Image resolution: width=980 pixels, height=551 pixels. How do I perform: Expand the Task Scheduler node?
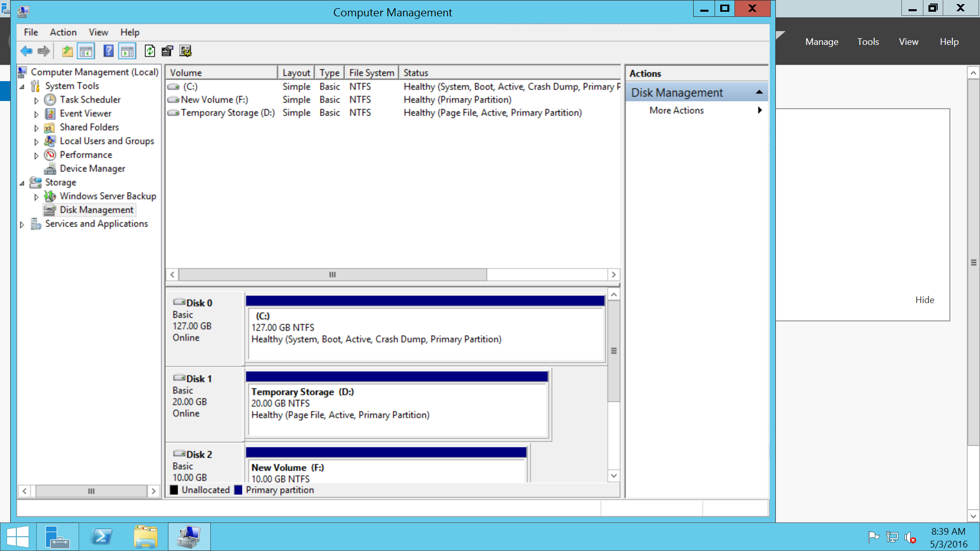click(x=36, y=100)
